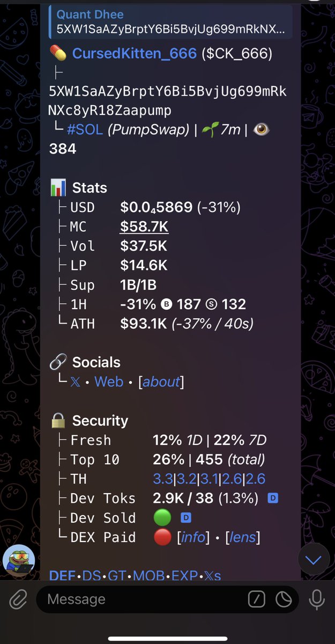Screen dimensions: 335x644
Task: Open the [about] link in Socials
Action: point(161,382)
